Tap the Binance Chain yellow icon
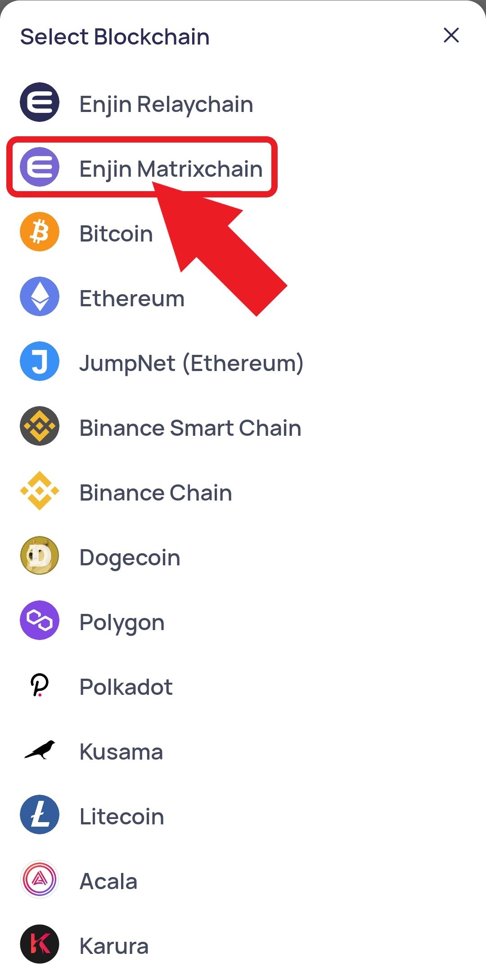This screenshot has width=486, height=980. [40, 491]
